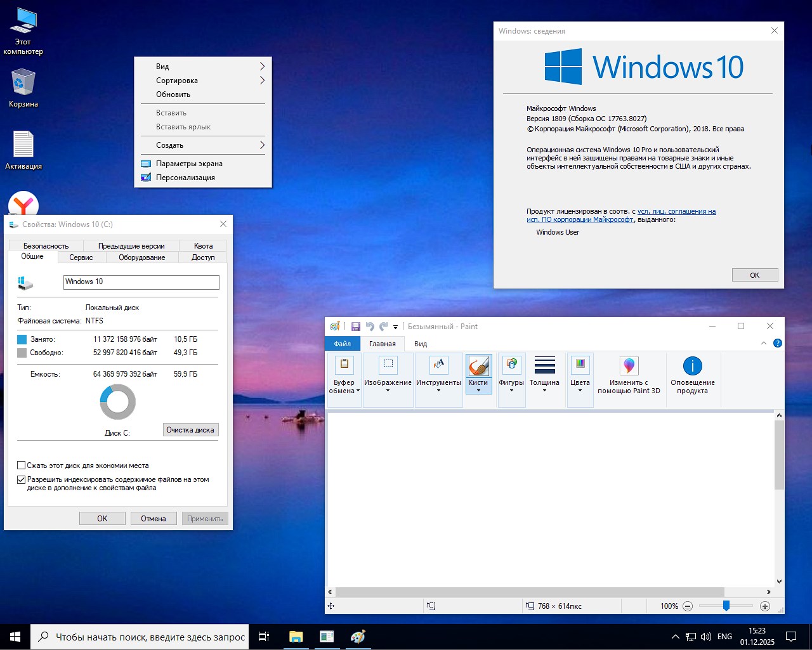Uncheck file content indexing on this disk
This screenshot has height=650, width=812.
click(21, 479)
